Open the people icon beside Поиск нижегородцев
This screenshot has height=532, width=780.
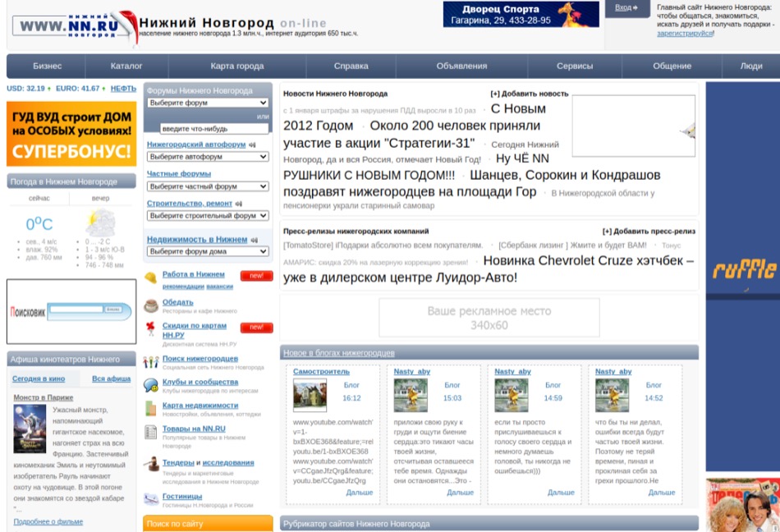(151, 362)
